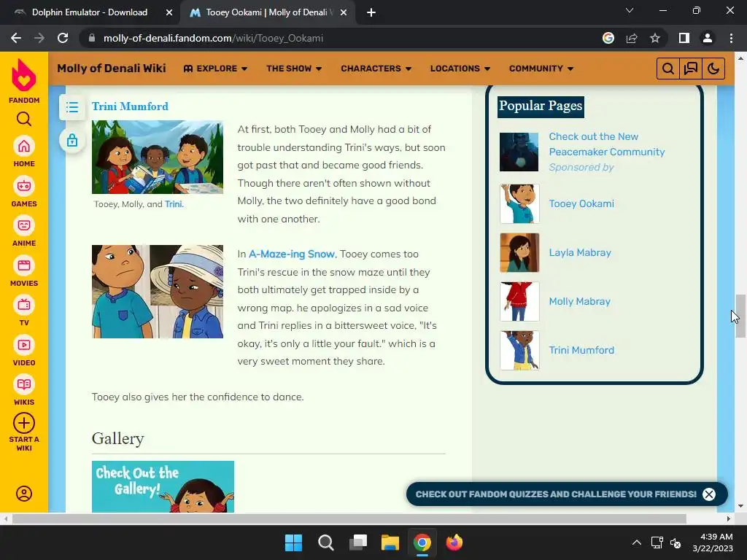Open Trini Mumford popular page link
Image resolution: width=747 pixels, height=560 pixels.
pyautogui.click(x=581, y=350)
